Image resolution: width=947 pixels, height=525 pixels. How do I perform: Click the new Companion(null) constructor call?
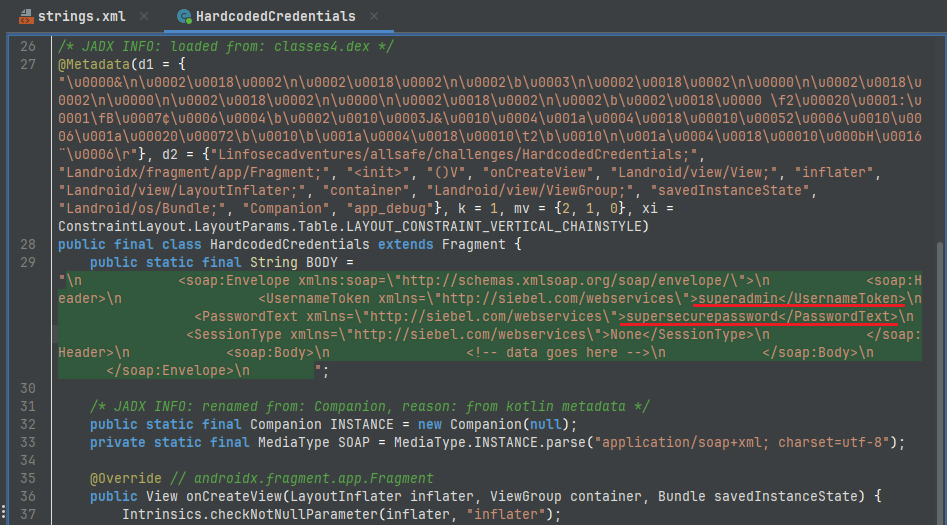(493, 425)
